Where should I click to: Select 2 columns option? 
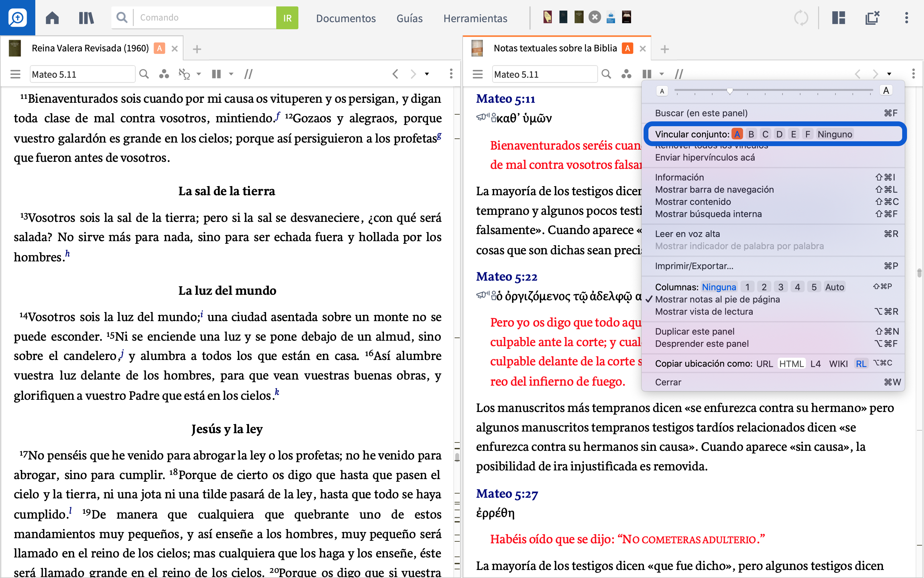[764, 287]
